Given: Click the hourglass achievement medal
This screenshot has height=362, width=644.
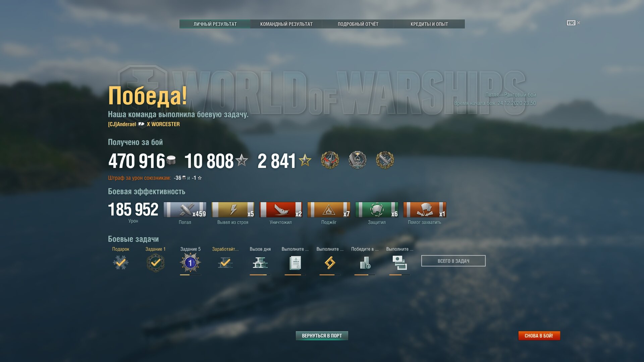Looking at the screenshot, I should [358, 160].
